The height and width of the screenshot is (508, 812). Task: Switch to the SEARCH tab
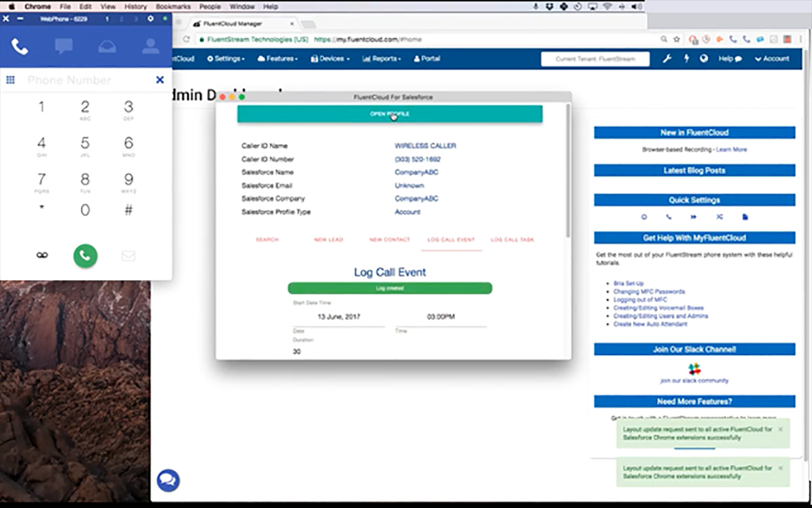pyautogui.click(x=267, y=240)
